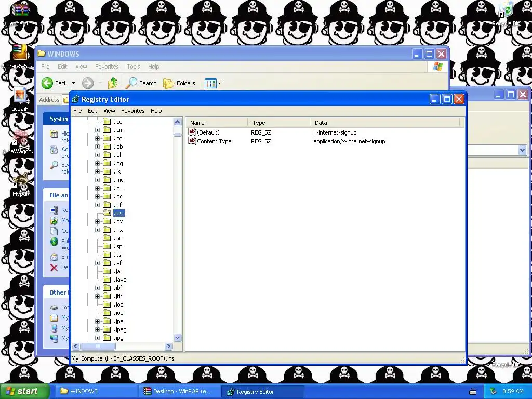The width and height of the screenshot is (532, 399).
Task: Click the Views icon in explorer toolbar
Action: point(210,83)
